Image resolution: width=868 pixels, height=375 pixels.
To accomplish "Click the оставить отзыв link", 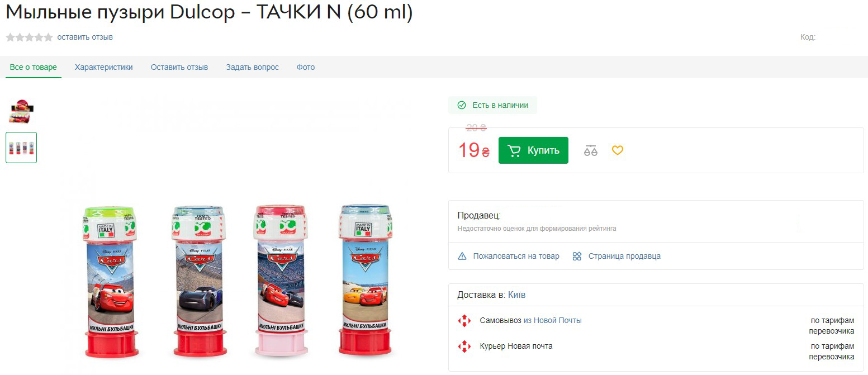I will click(85, 37).
